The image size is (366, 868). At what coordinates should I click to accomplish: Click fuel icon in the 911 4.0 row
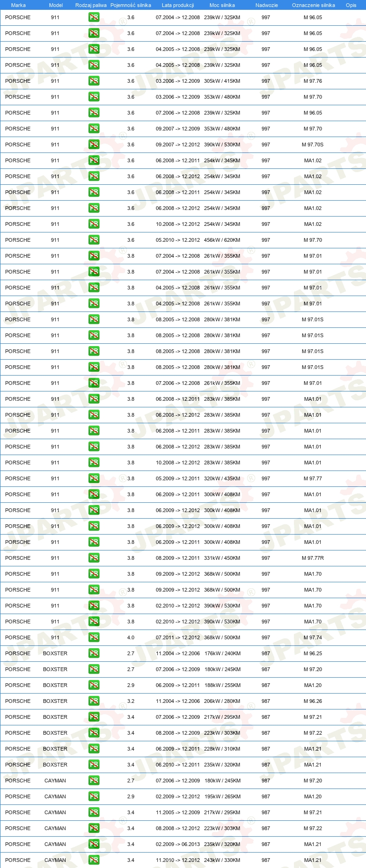click(94, 637)
